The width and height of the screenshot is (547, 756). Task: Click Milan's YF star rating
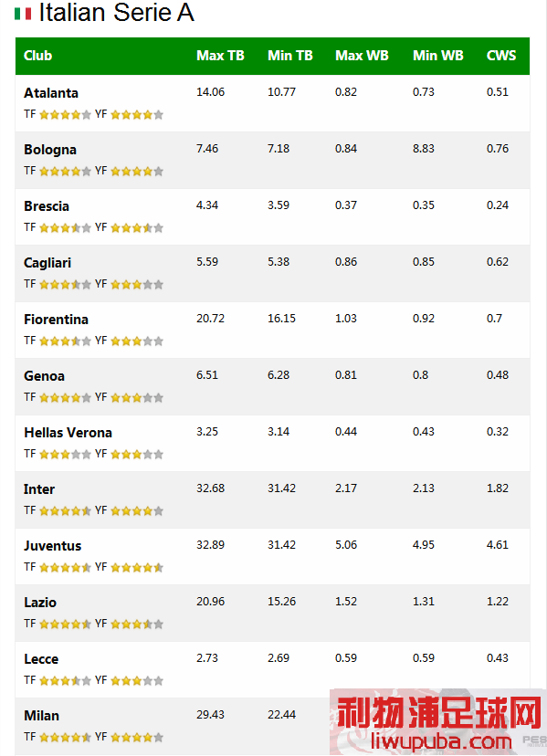137,737
